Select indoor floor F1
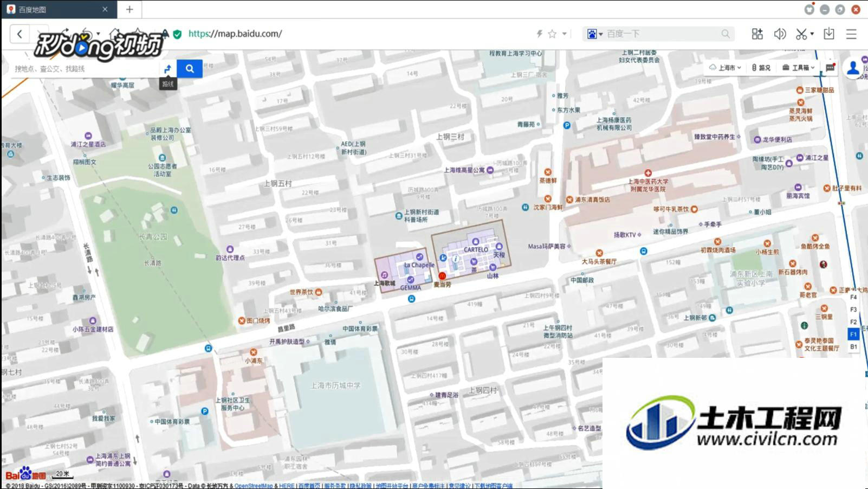 (853, 334)
